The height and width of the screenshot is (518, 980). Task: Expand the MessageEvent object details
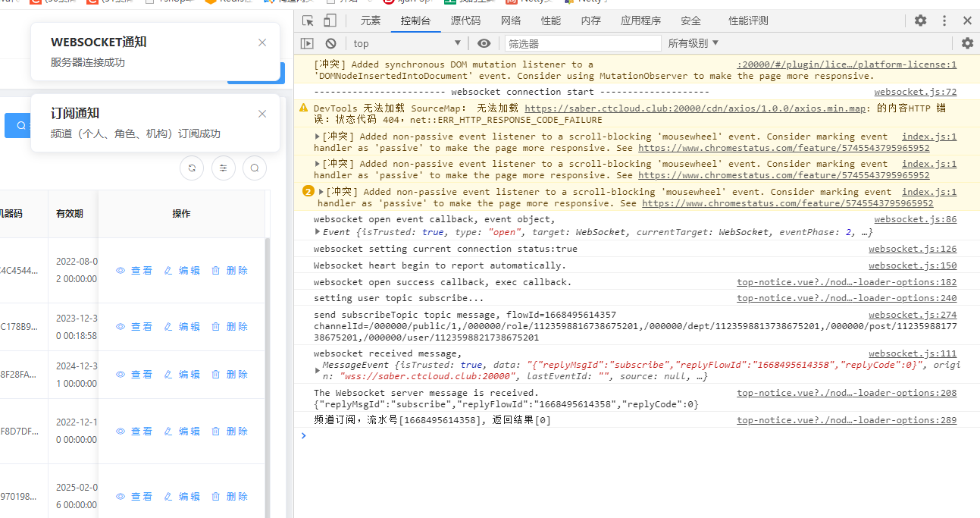pos(318,370)
